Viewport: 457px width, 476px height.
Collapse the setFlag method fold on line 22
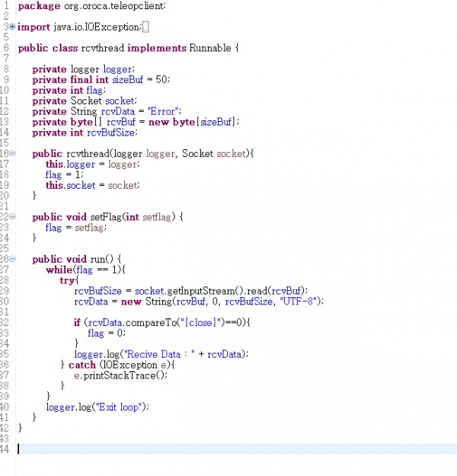(x=12, y=217)
